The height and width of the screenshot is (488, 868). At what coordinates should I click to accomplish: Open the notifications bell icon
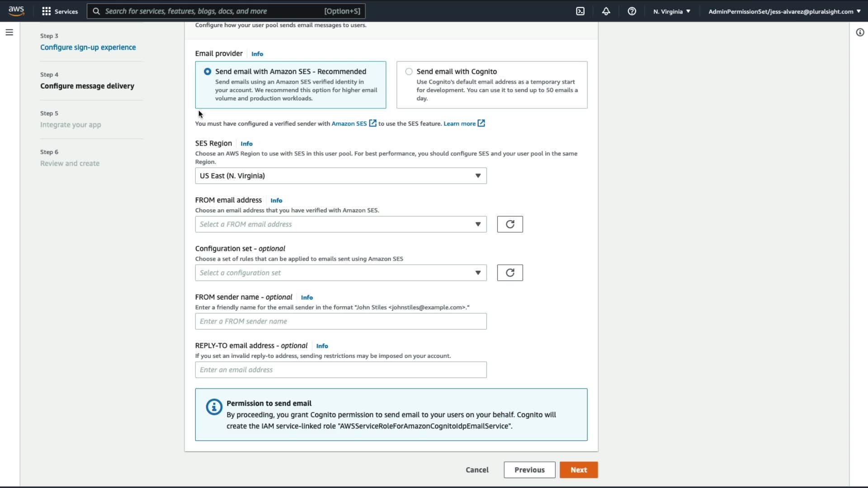click(x=606, y=11)
